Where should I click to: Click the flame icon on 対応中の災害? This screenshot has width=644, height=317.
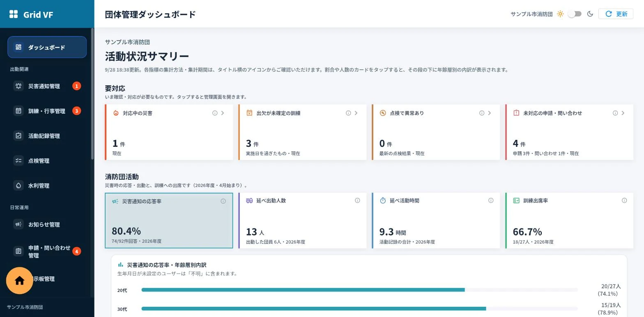click(116, 113)
